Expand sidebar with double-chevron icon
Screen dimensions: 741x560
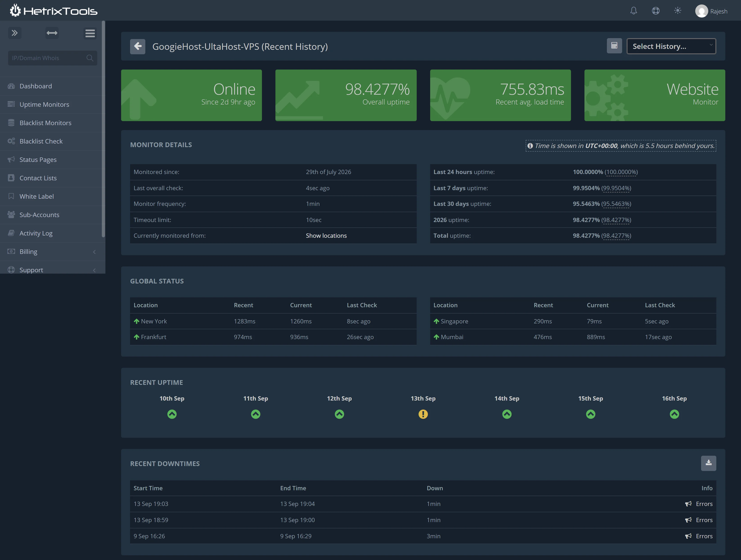pos(15,33)
